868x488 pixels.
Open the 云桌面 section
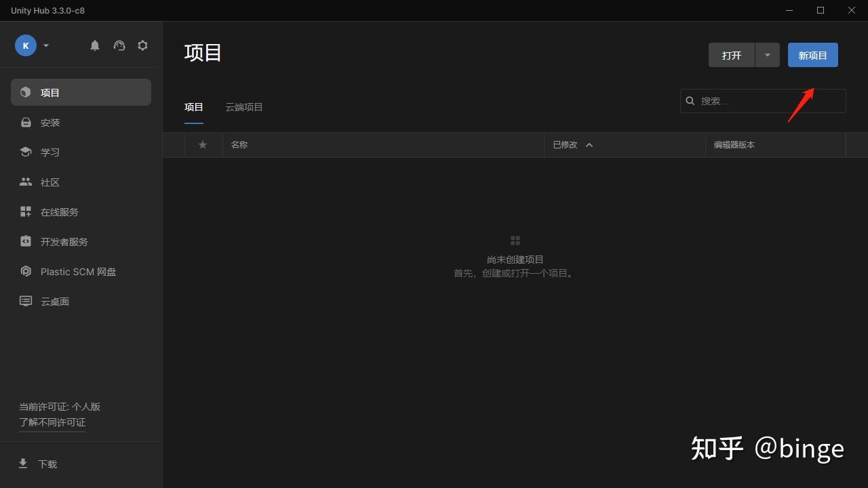(54, 301)
